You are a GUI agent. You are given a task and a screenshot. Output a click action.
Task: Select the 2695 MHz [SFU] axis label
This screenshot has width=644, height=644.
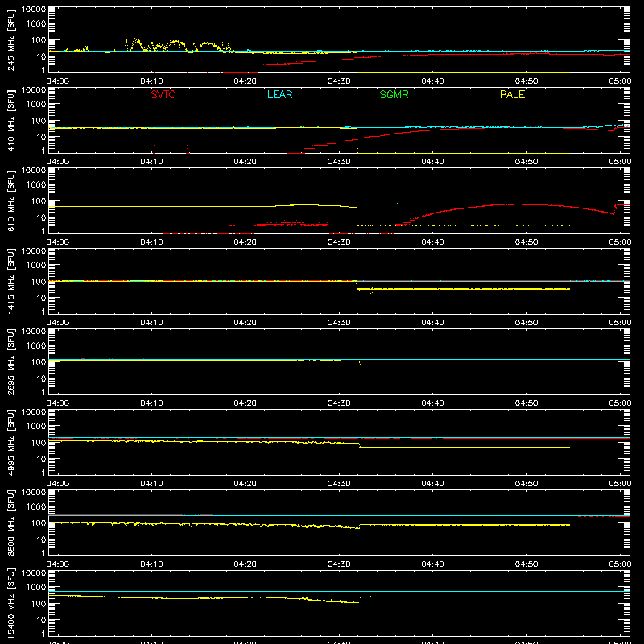tap(11, 361)
